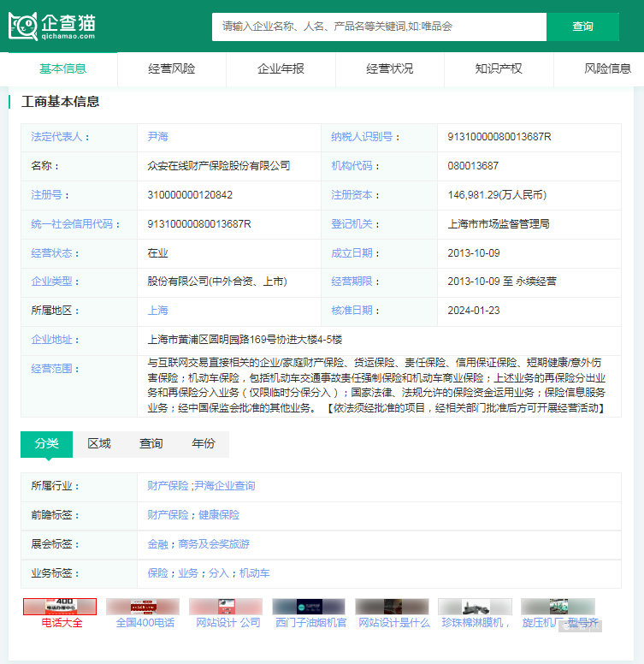Click the 登记机关 label link
644x664 pixels.
click(352, 224)
